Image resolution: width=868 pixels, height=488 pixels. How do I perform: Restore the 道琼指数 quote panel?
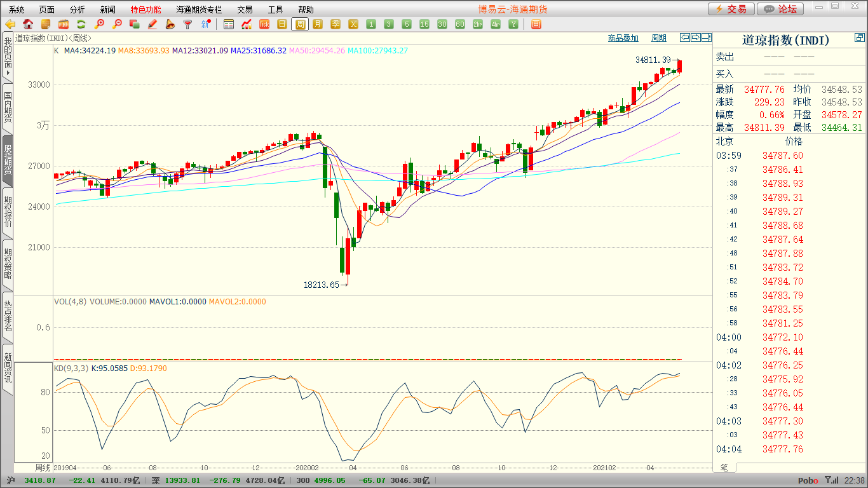coord(860,38)
